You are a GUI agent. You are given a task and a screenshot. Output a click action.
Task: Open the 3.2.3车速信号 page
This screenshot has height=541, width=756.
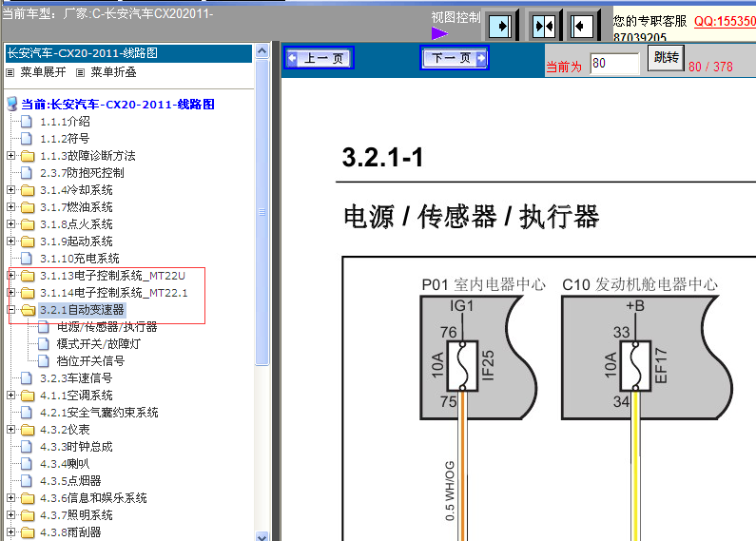point(76,378)
